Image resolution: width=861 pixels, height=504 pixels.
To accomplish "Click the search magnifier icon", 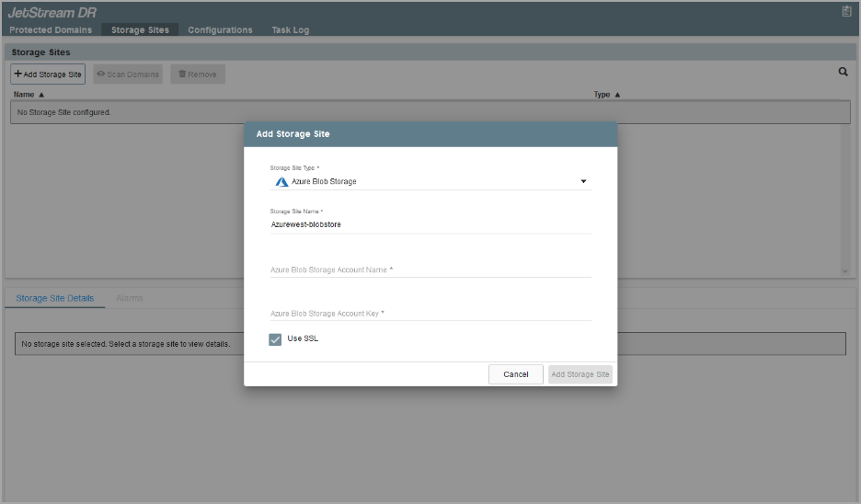I will pos(843,72).
